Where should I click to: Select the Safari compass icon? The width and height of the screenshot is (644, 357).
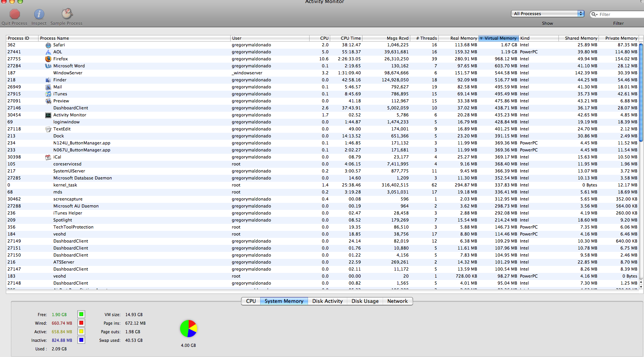point(48,45)
